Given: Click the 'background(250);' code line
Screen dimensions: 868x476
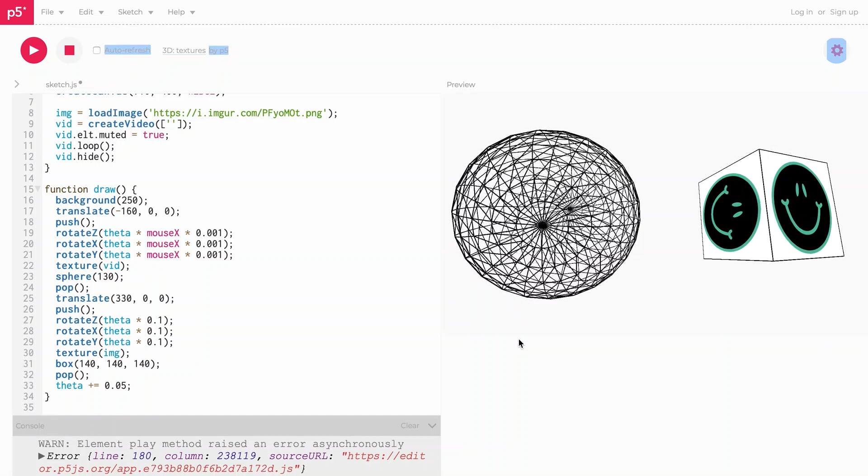Looking at the screenshot, I should pyautogui.click(x=102, y=200).
